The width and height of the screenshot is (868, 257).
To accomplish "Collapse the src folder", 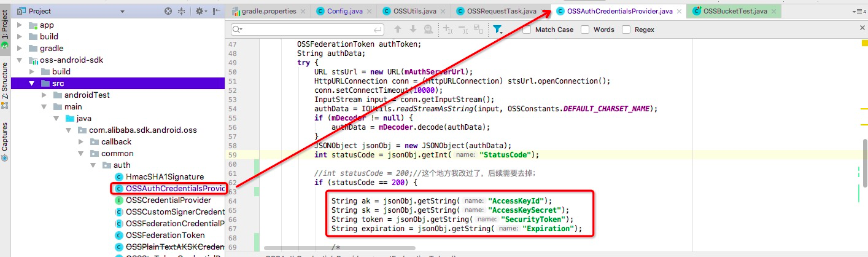I will (32, 84).
